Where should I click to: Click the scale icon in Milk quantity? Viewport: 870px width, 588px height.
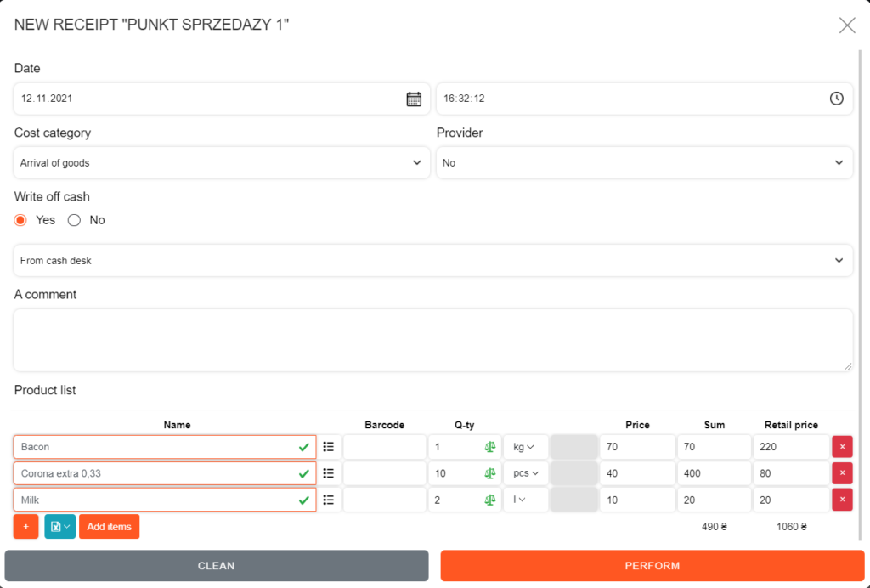point(489,500)
